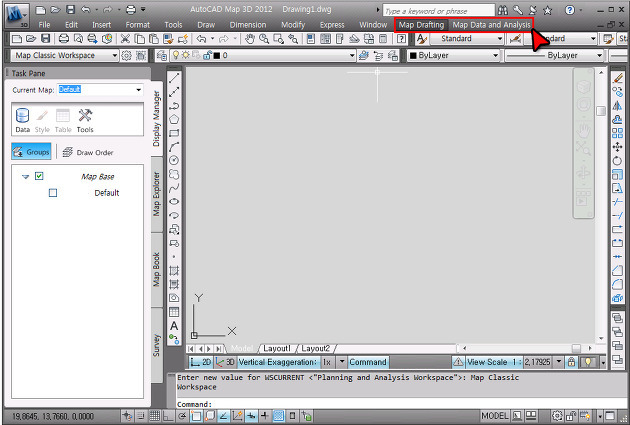Viewport: 630px width, 425px height.
Task: Toggle Ortho Mode in status bar
Action: (168, 416)
